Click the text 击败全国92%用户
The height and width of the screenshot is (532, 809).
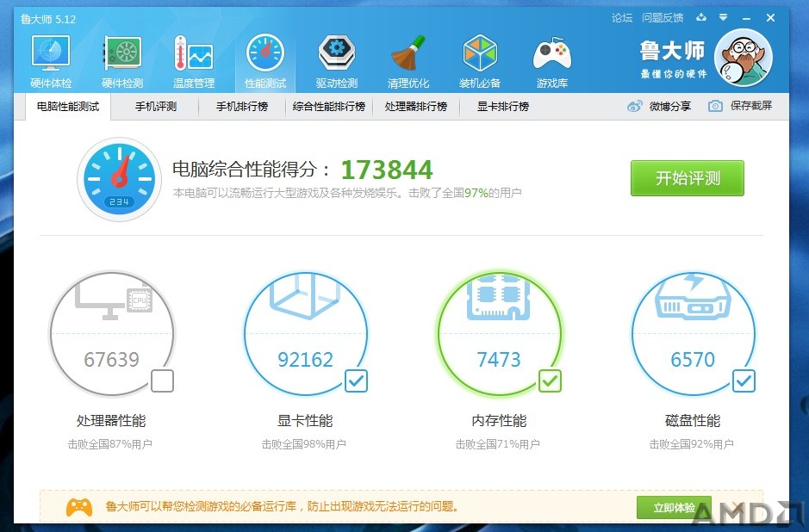coord(691,444)
